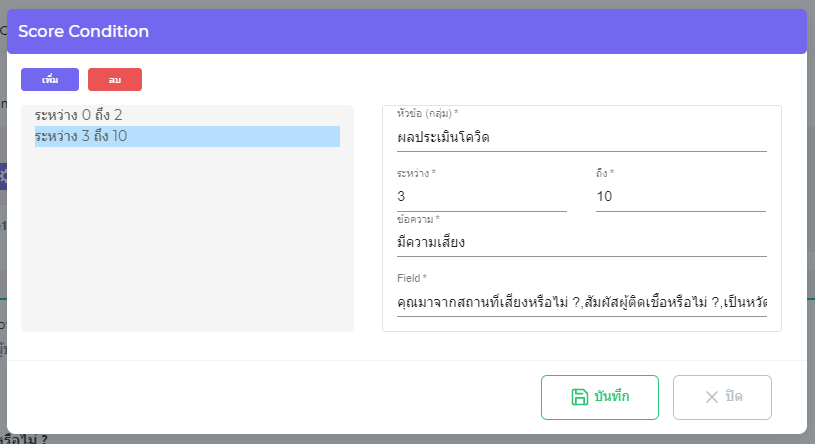Click the บันทึก save button label
The width and height of the screenshot is (815, 444).
(x=611, y=397)
